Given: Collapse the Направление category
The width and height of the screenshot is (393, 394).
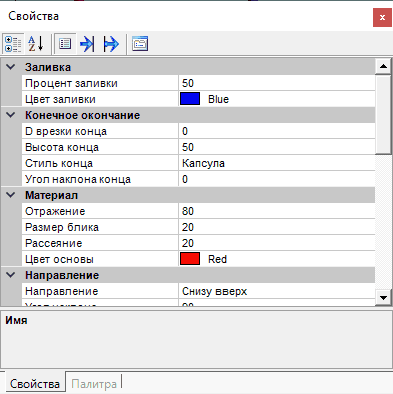Looking at the screenshot, I should pyautogui.click(x=11, y=275).
